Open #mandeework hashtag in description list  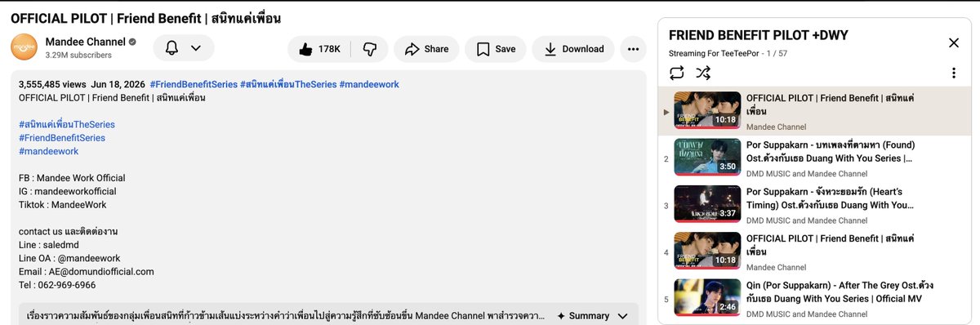tap(48, 151)
